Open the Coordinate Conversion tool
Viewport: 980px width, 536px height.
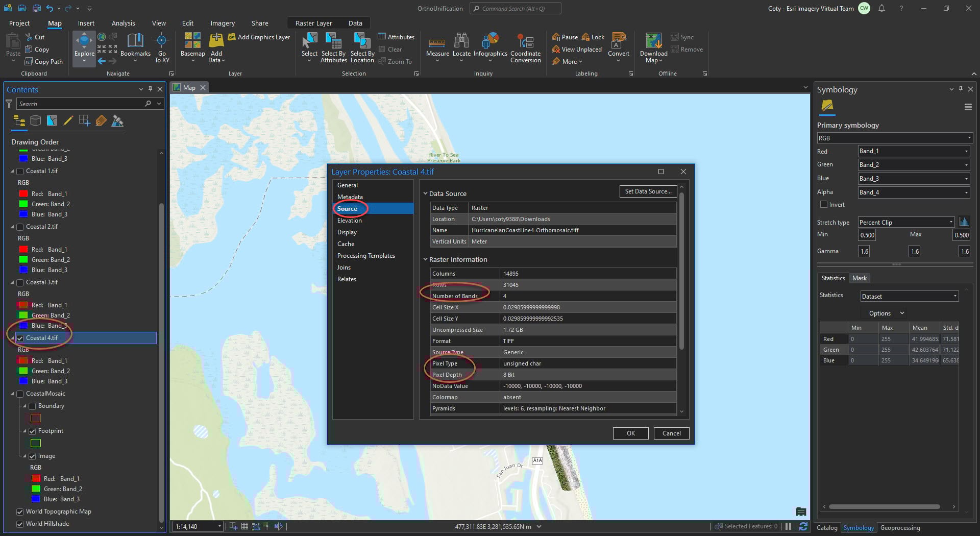525,42
